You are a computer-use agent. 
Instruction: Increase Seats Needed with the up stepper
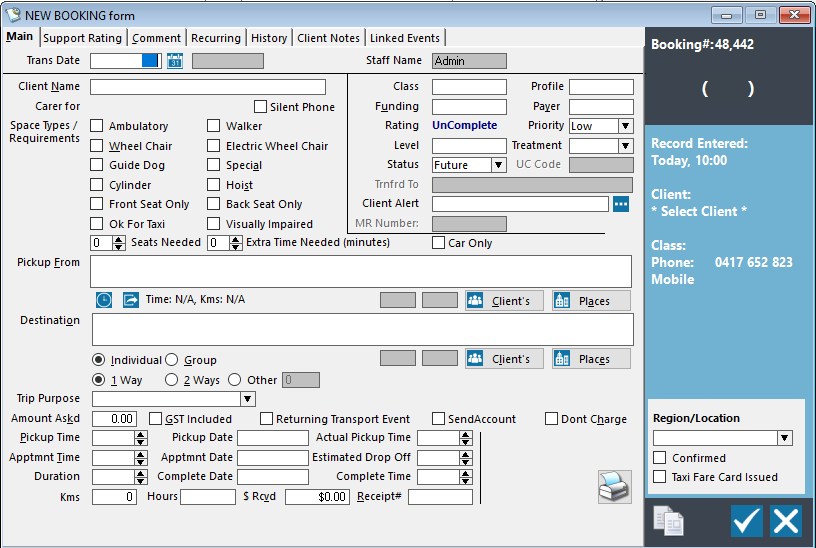tap(119, 239)
